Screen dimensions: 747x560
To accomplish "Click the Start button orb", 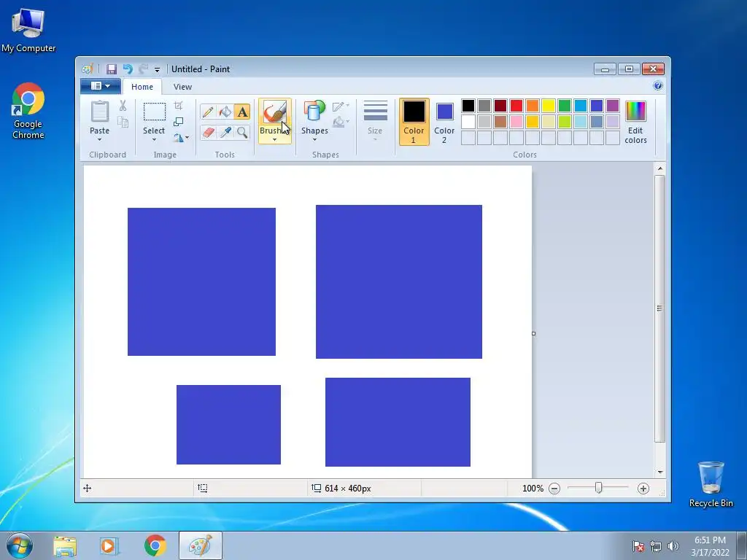I will click(20, 545).
